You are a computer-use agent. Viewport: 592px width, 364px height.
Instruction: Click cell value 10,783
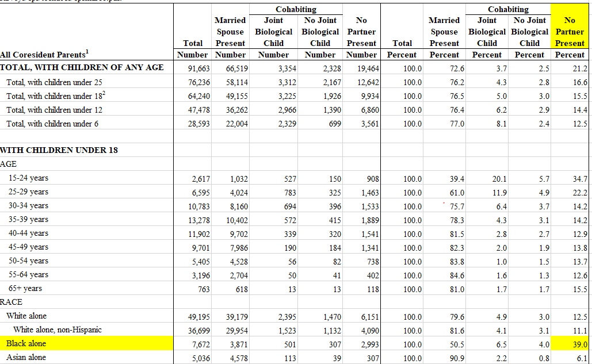click(x=198, y=206)
